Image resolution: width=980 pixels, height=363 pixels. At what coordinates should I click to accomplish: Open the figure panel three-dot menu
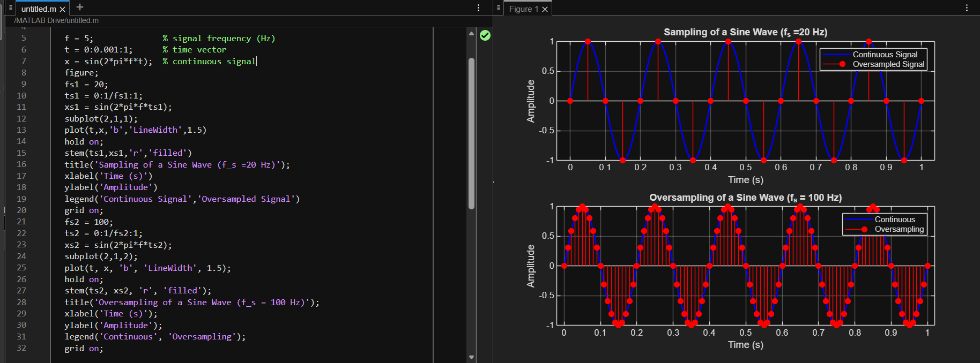click(967, 8)
